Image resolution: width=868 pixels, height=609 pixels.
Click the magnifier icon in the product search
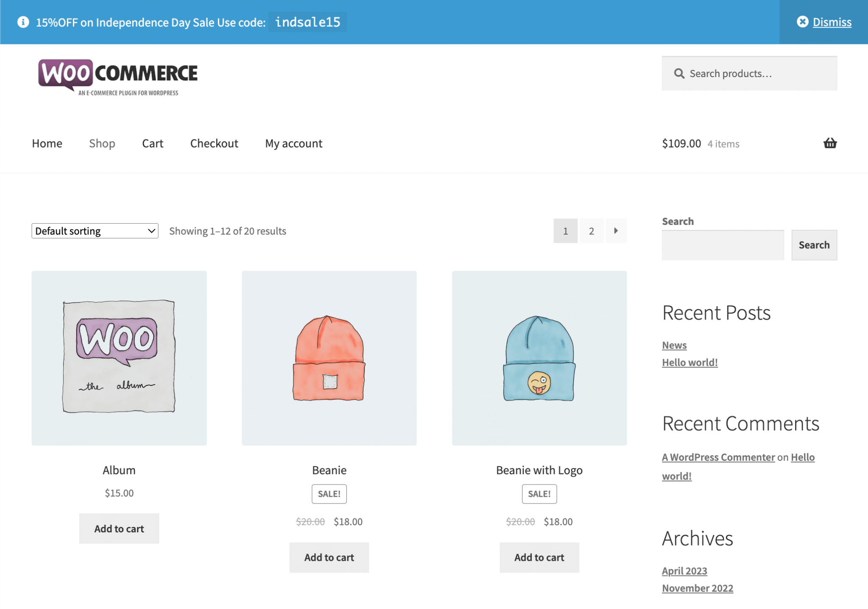679,74
